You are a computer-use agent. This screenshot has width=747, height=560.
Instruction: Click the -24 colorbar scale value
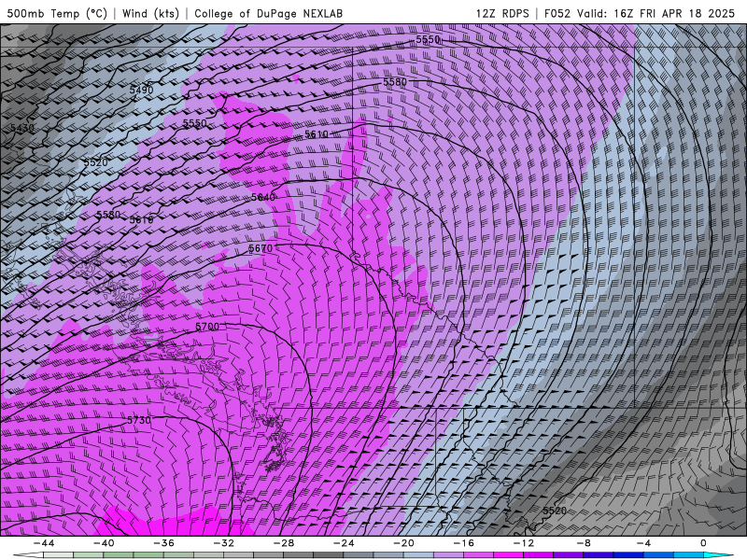[x=344, y=543]
